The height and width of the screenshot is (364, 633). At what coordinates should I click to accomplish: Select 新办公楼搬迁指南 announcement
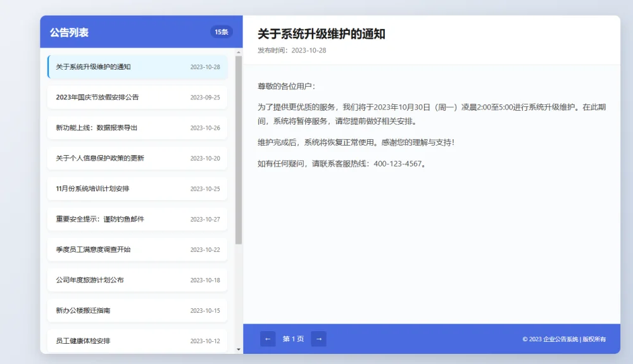coord(137,311)
